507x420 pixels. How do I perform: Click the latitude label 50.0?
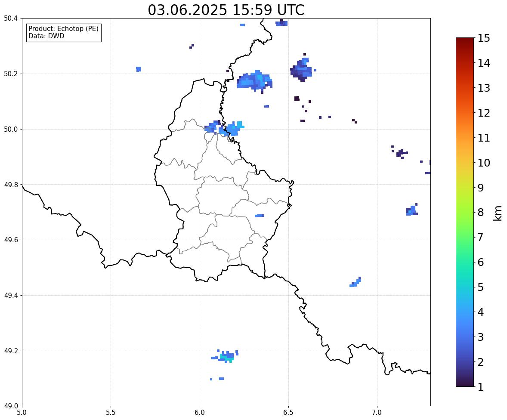(11, 130)
